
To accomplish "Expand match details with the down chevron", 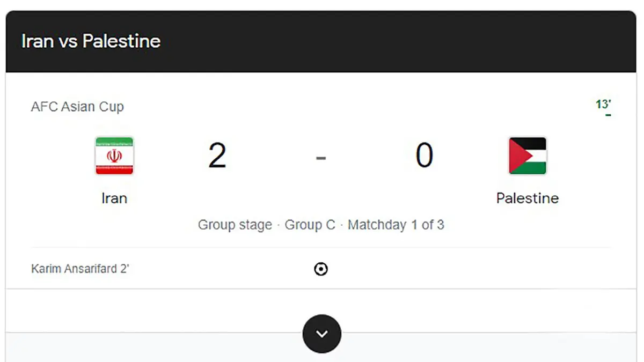I will point(321,334).
